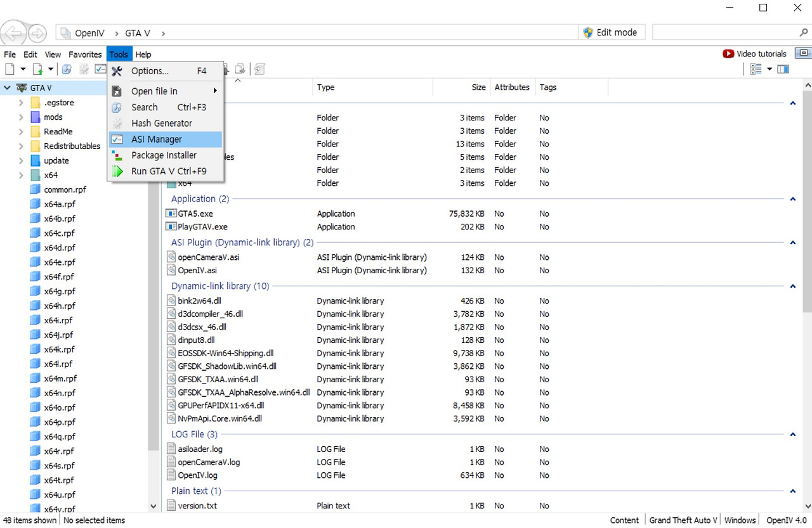Image resolution: width=812 pixels, height=528 pixels.
Task: Sort by the Type column header
Action: coord(373,87)
